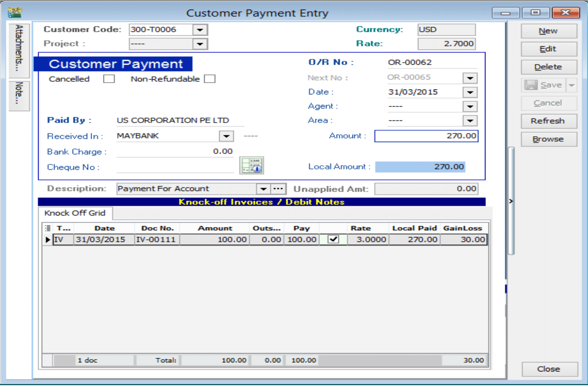
Task: Click the Browse button
Action: pyautogui.click(x=549, y=139)
